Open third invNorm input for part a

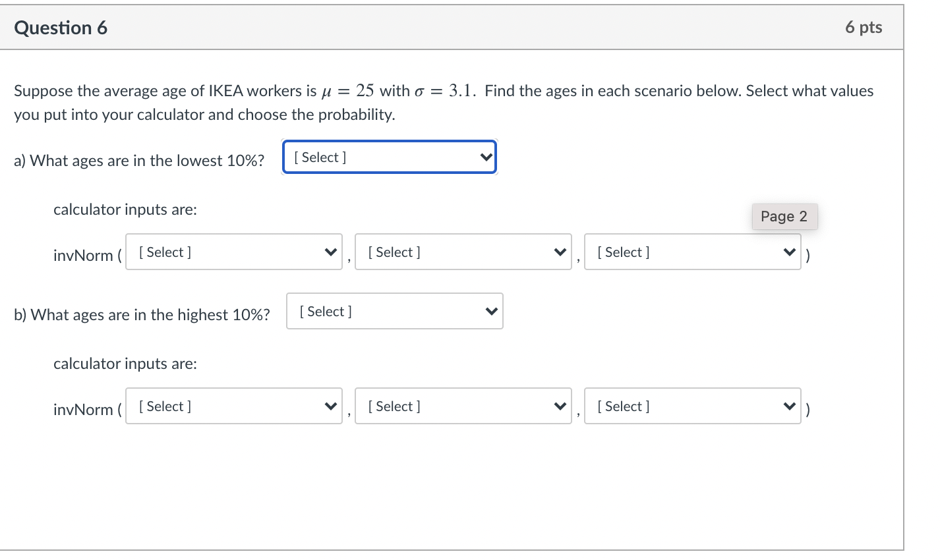pos(692,252)
